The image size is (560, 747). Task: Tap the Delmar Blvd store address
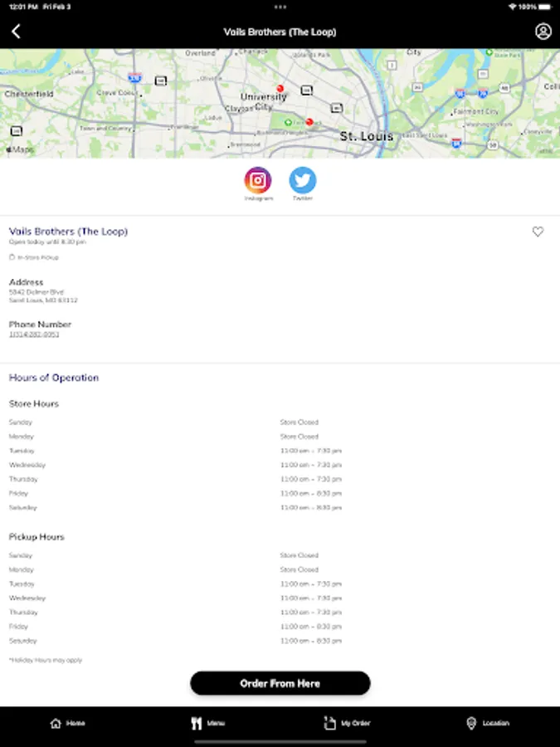tap(43, 295)
